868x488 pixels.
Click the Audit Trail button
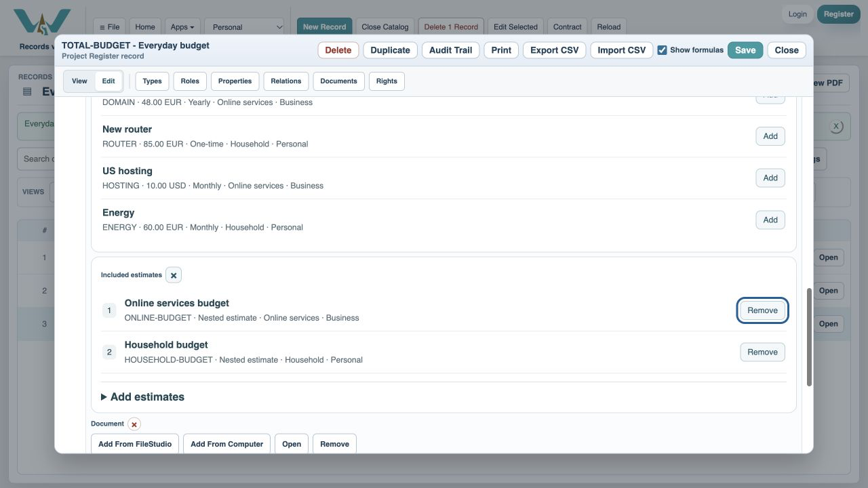[450, 50]
